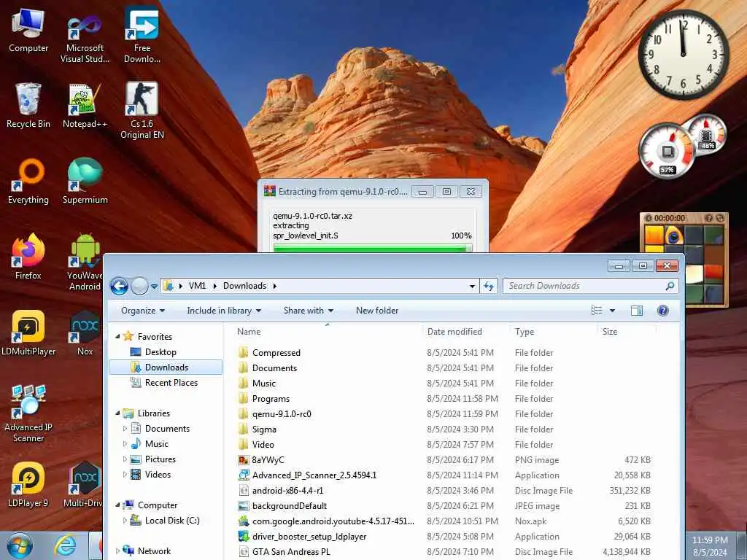Launch Firefox from the desktop

pyautogui.click(x=28, y=256)
